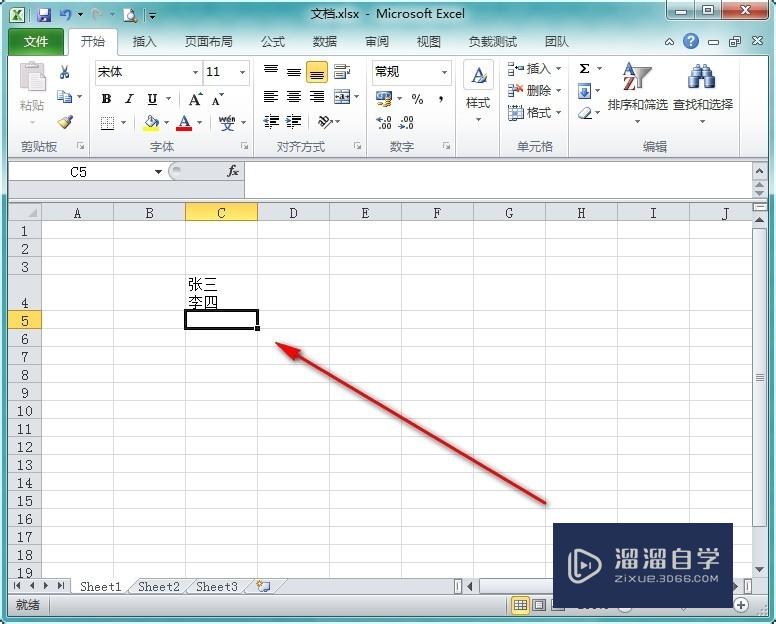Open the number format dropdown 常规
776x624 pixels.
point(444,72)
